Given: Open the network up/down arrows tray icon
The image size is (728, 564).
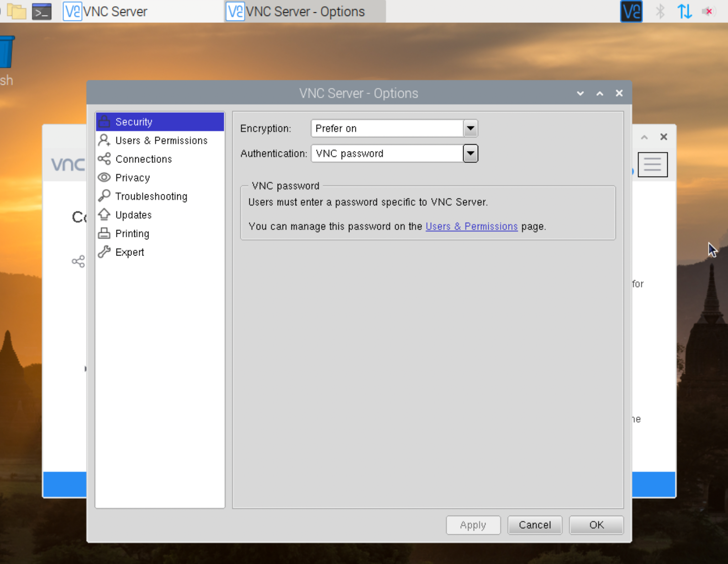Looking at the screenshot, I should pos(684,11).
